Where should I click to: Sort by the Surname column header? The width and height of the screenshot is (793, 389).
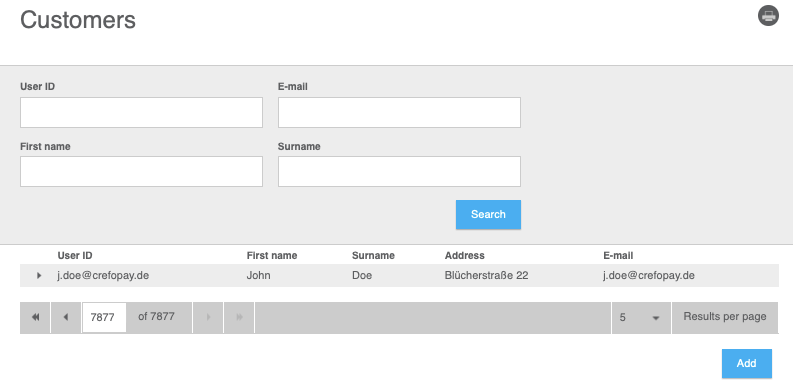pyautogui.click(x=373, y=255)
